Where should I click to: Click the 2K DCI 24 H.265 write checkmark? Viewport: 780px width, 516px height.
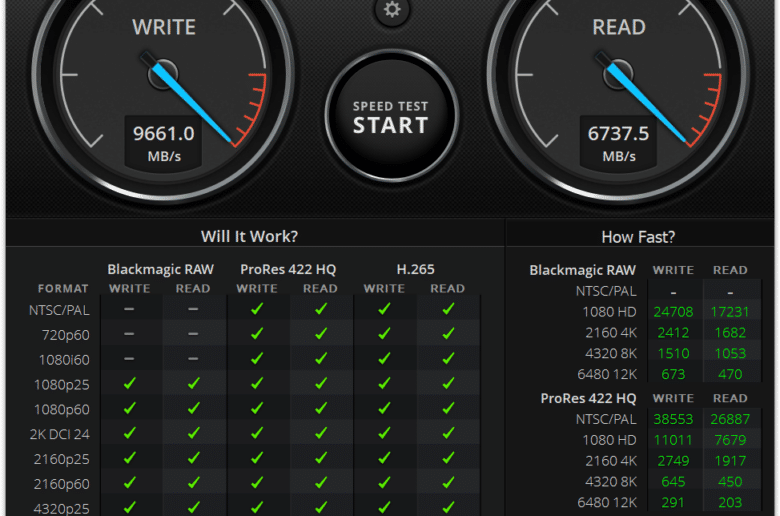(x=384, y=433)
